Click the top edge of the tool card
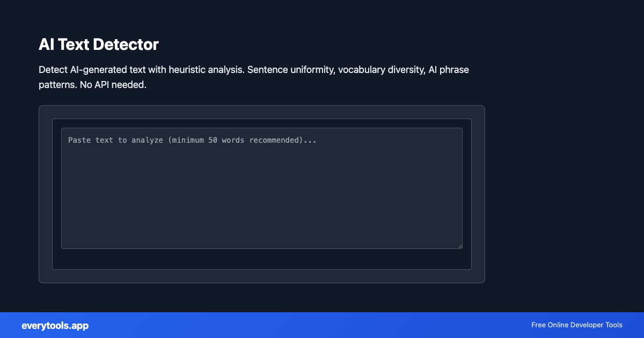644x338 pixels. tap(261, 106)
